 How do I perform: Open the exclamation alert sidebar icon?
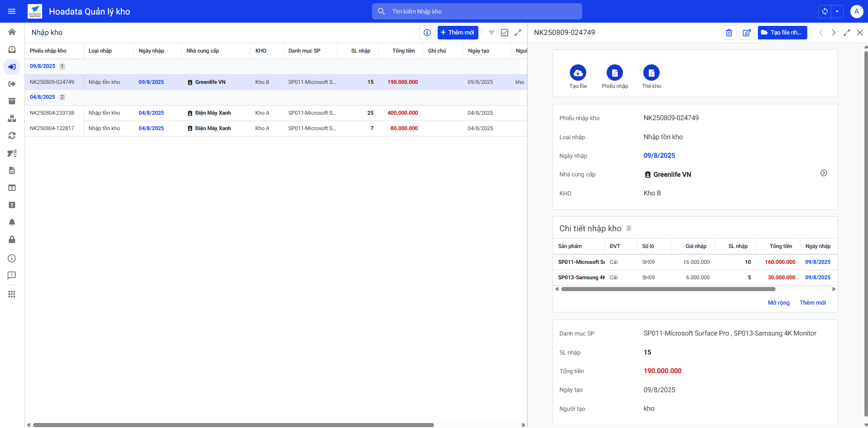click(x=12, y=205)
